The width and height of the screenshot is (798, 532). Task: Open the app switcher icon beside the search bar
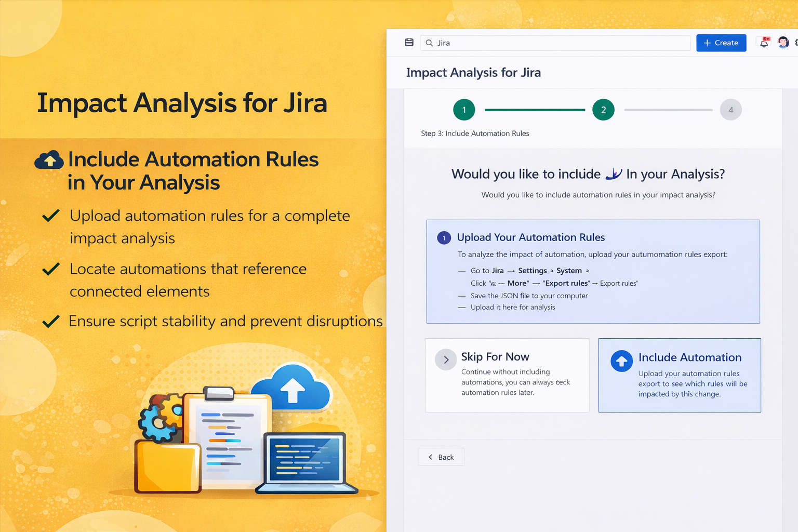pos(409,43)
